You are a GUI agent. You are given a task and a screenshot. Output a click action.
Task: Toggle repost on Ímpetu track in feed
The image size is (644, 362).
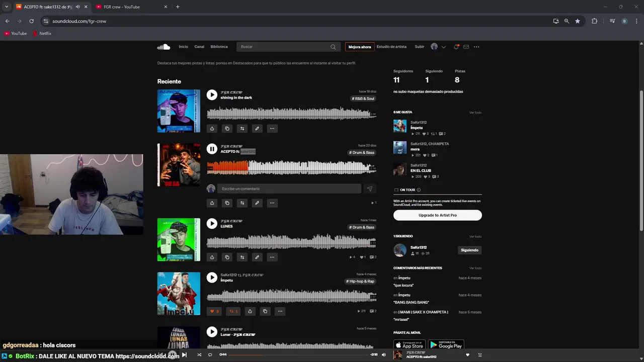(233, 311)
